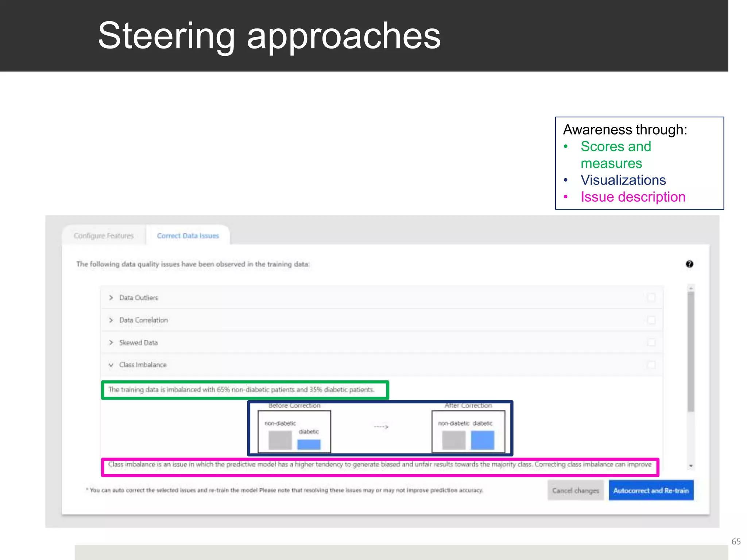Viewport: 747px width, 560px height.
Task: Collapse the Class Imbalance section
Action: 111,365
